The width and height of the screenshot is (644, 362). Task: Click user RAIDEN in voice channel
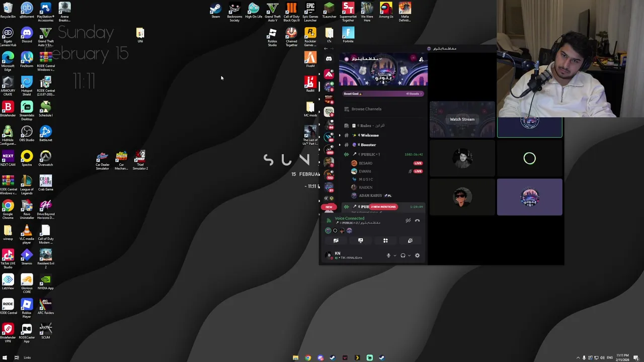[366, 188]
